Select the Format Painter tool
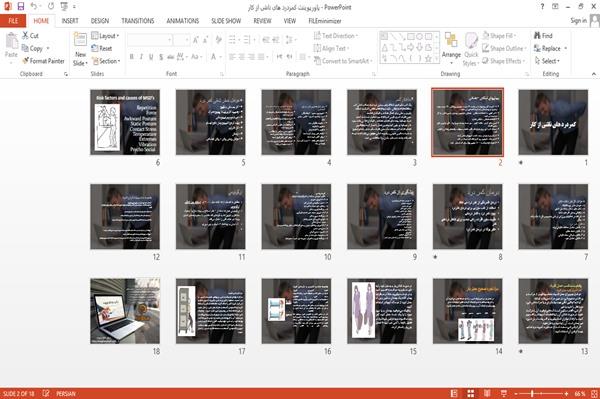Screen dimensions: 600x399 coord(43,61)
